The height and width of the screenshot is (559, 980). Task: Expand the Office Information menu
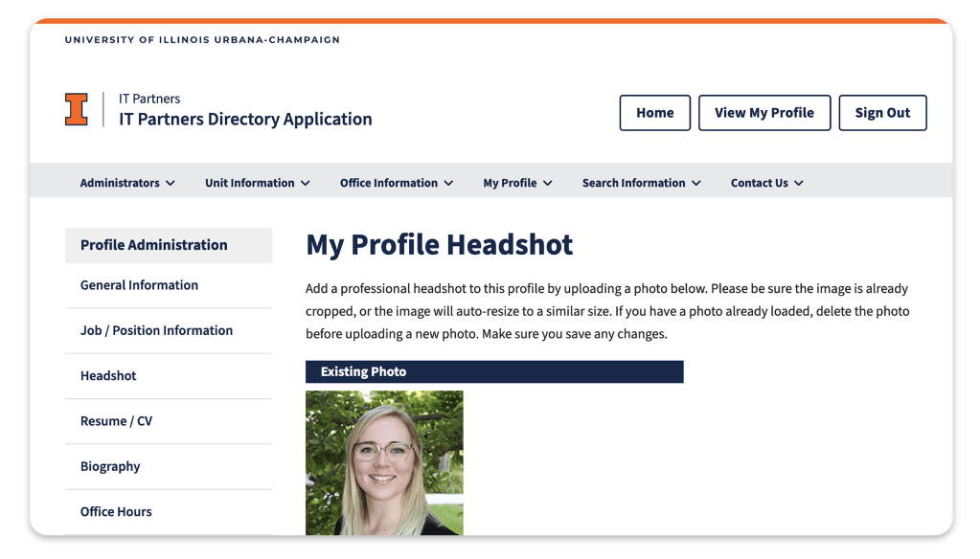point(396,183)
